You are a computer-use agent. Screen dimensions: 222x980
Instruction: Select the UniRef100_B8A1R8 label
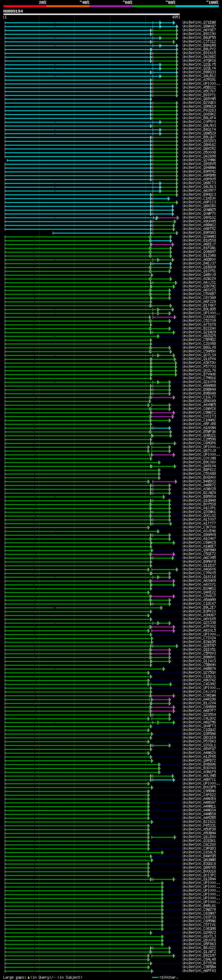click(199, 45)
